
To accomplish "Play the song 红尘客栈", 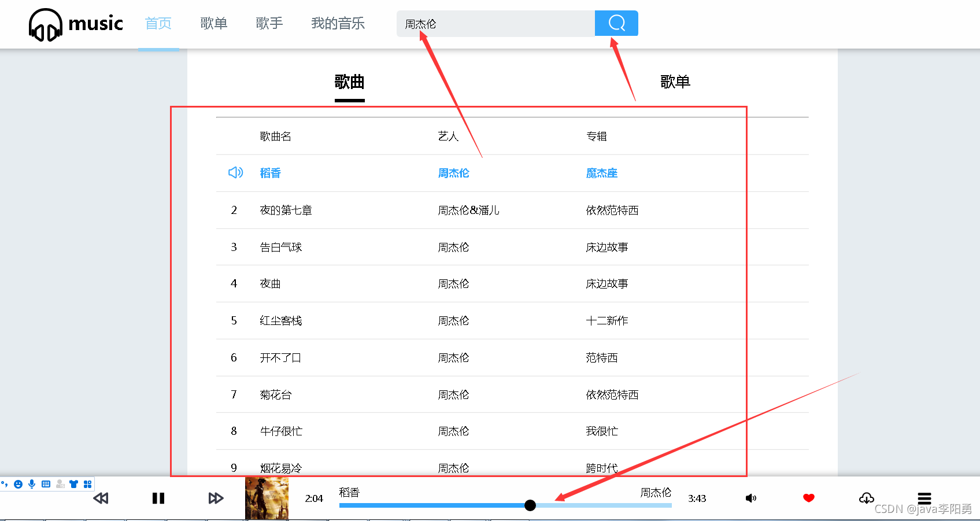I will tap(280, 320).
